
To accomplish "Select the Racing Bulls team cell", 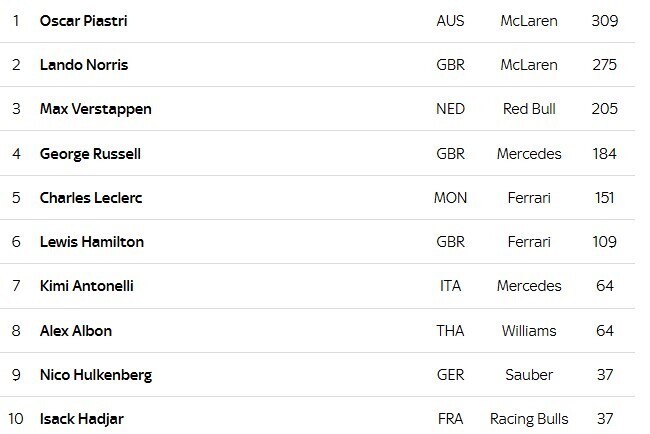I will [528, 419].
